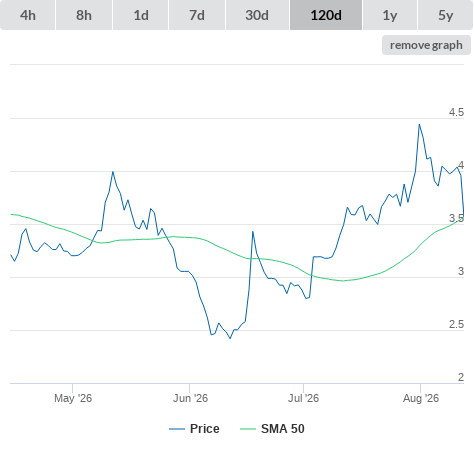This screenshot has width=474, height=455.
Task: Click the May '26 axis label
Action: pos(73,398)
